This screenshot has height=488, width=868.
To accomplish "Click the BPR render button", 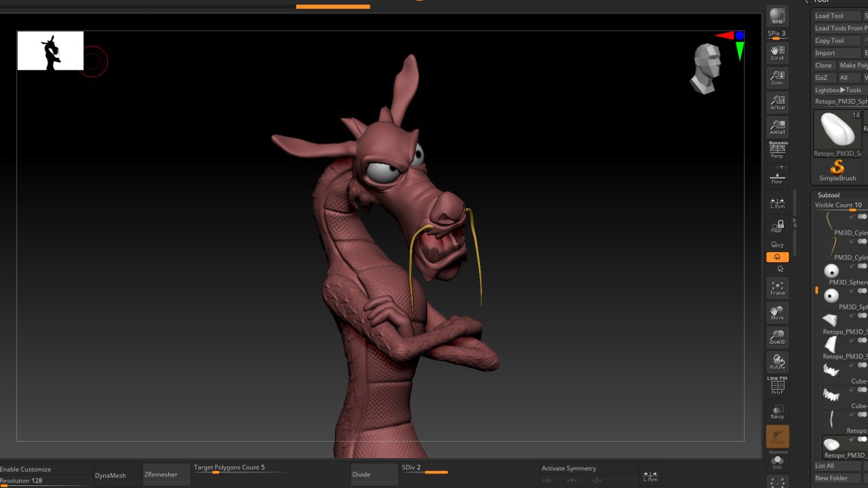I will coord(777,17).
